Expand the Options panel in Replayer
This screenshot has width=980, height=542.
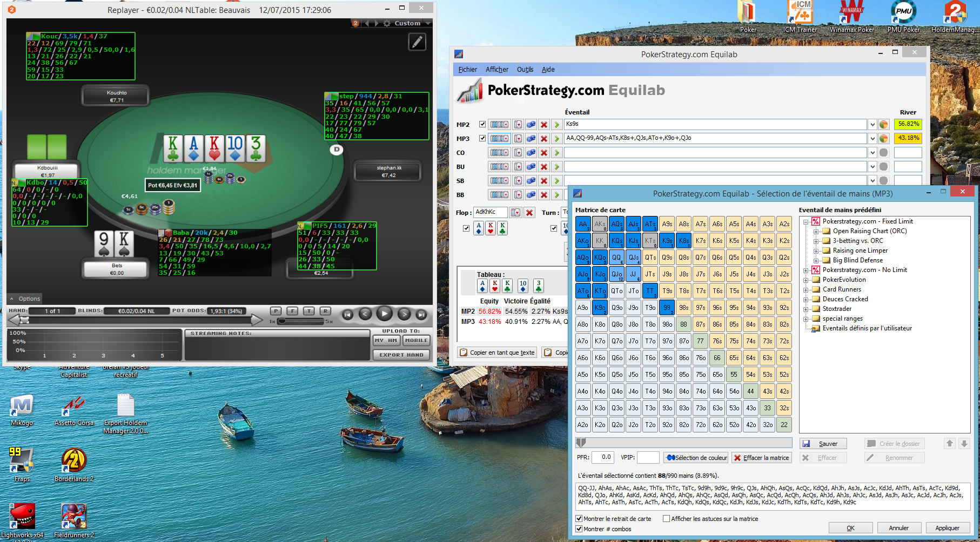tap(25, 299)
